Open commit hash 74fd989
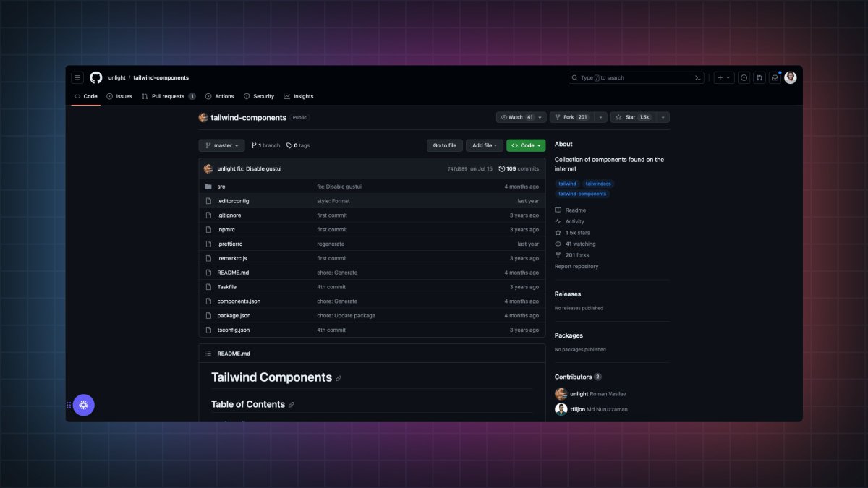 [x=457, y=168]
